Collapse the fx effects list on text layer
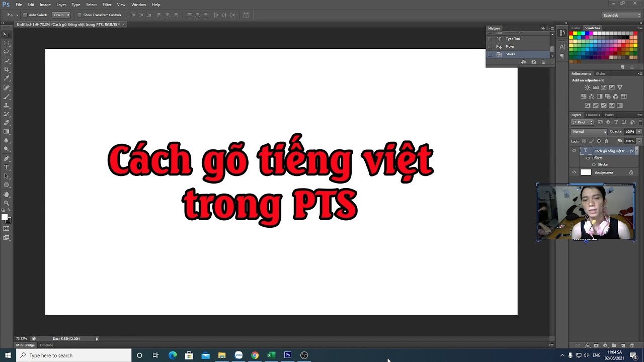Image resolution: width=644 pixels, height=362 pixels. 636,151
